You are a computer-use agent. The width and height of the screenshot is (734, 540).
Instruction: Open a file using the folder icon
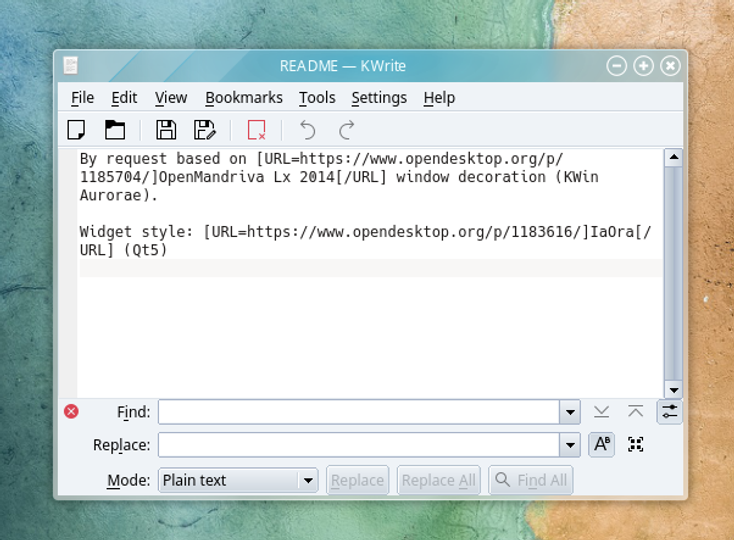115,130
